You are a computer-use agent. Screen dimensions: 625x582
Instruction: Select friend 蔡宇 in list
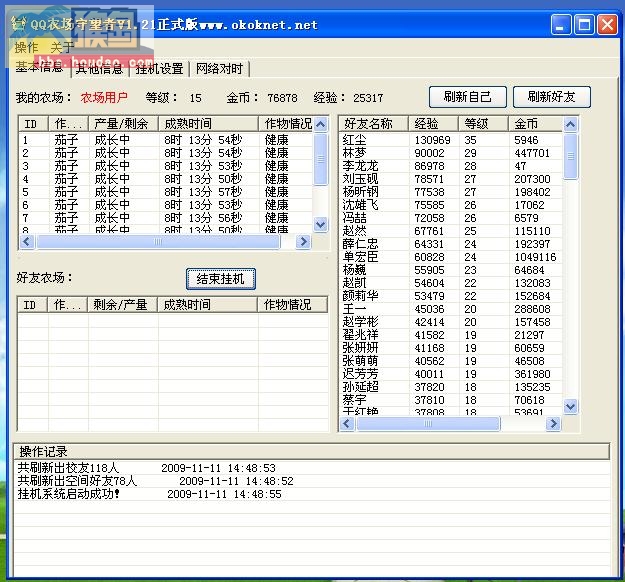point(451,400)
